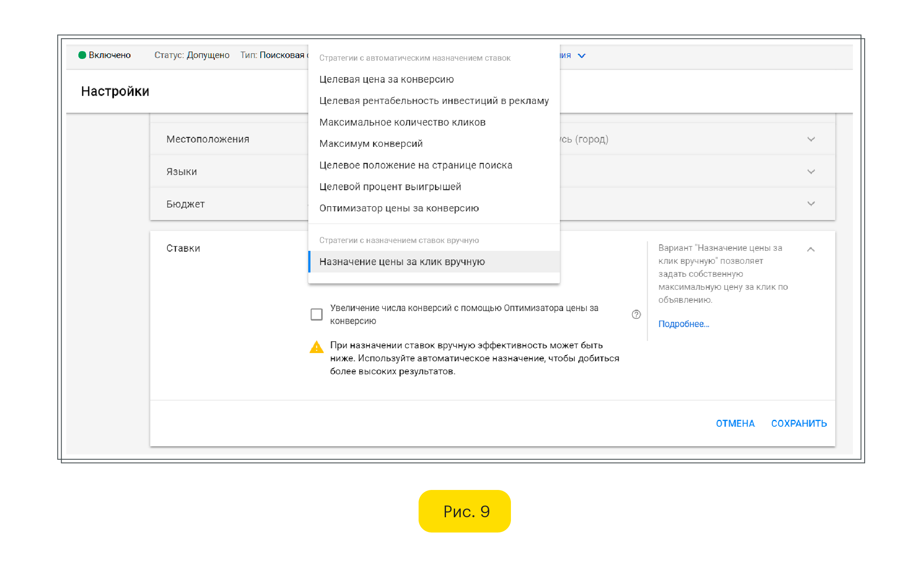Open the Подробнее... link
924x561 pixels.
pos(683,324)
